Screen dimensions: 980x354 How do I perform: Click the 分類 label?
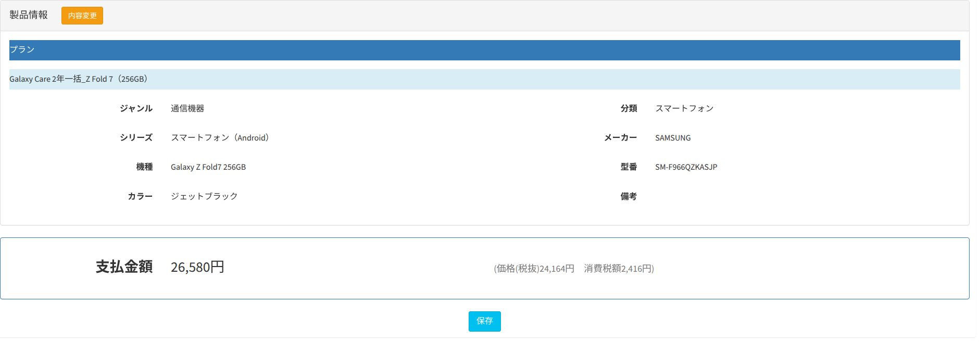(x=629, y=108)
